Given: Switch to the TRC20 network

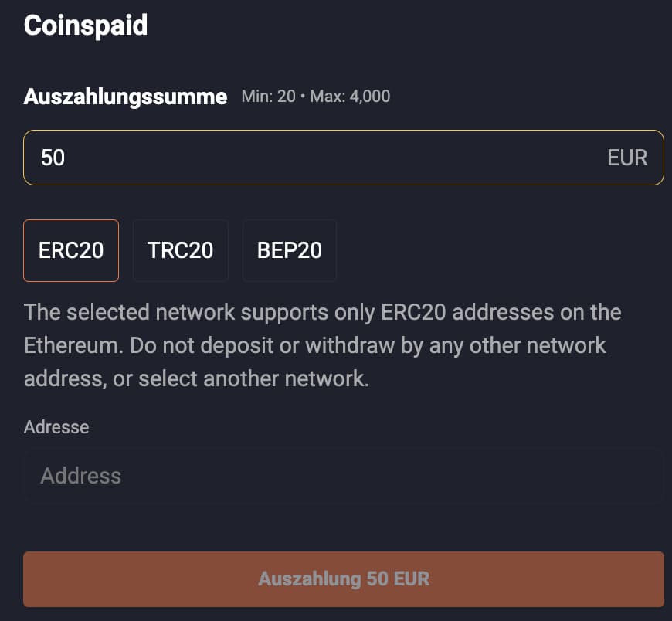Looking at the screenshot, I should (x=180, y=250).
